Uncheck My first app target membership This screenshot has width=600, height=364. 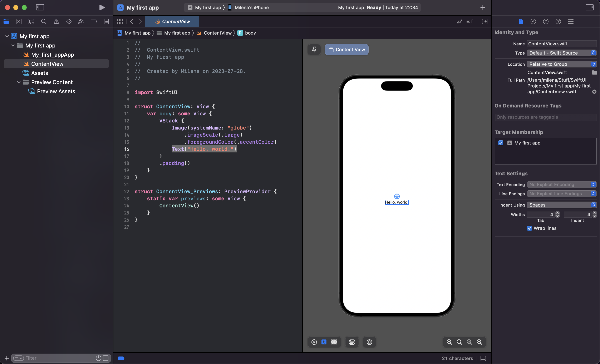point(501,143)
